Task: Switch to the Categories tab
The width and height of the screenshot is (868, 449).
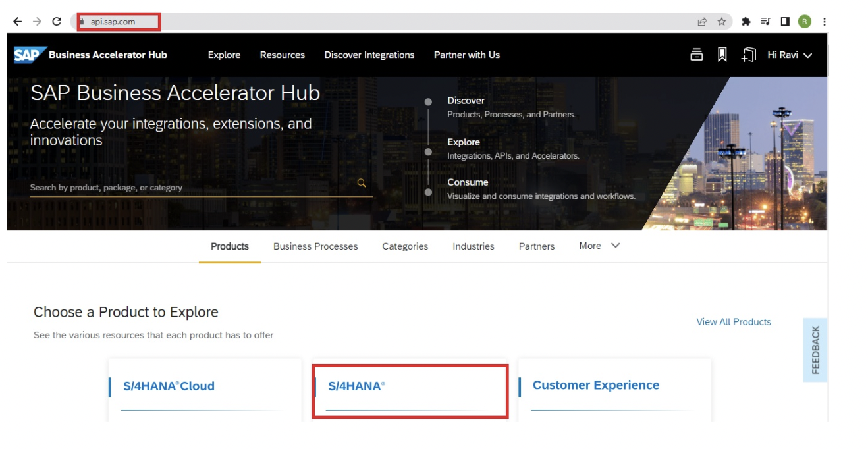Action: [x=405, y=246]
